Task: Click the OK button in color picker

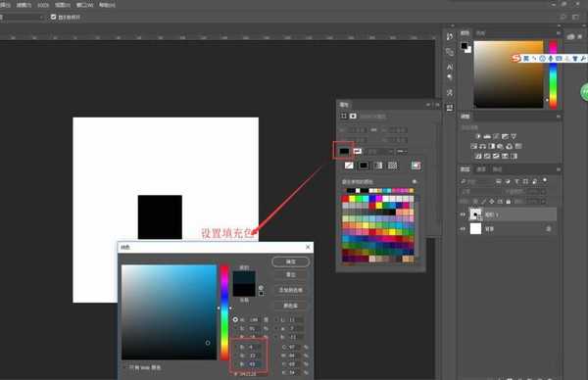Action: 291,261
